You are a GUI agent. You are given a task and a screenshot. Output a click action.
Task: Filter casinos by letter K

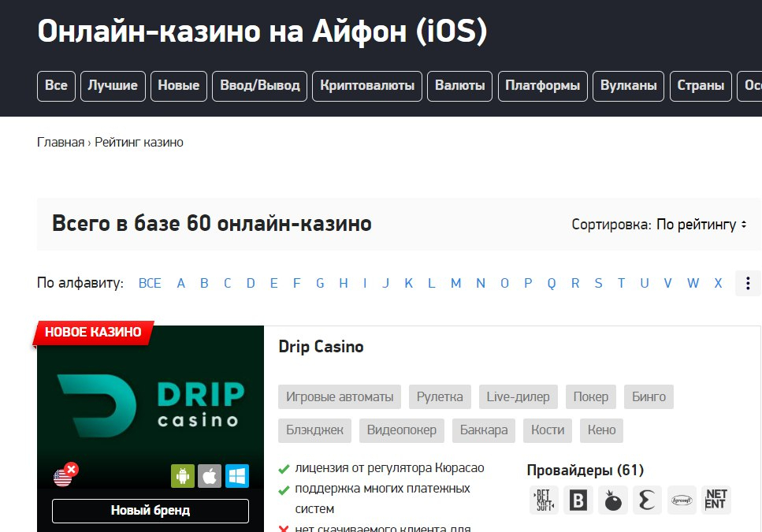click(409, 283)
